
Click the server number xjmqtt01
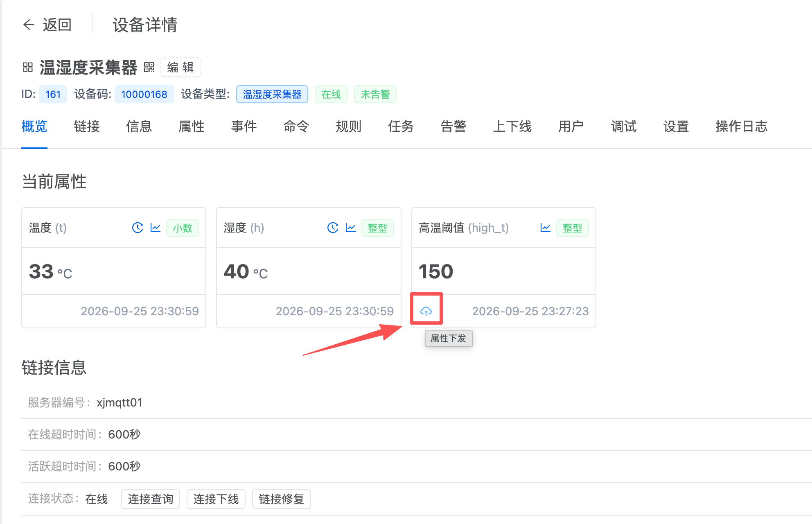click(x=120, y=402)
